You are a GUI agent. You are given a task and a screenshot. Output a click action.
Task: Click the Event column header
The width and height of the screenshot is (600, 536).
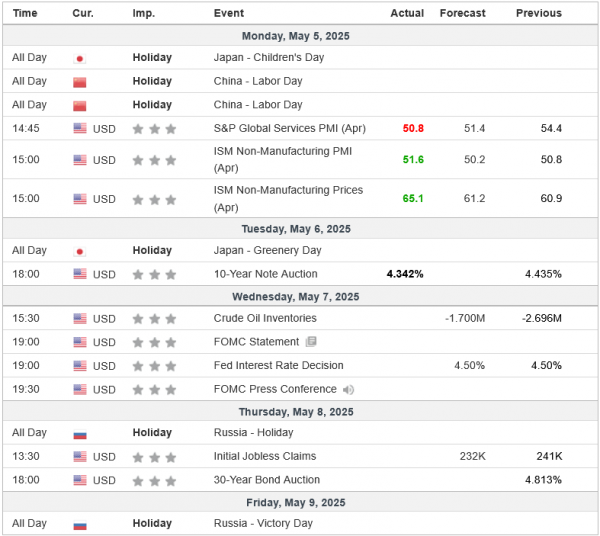[x=228, y=13]
